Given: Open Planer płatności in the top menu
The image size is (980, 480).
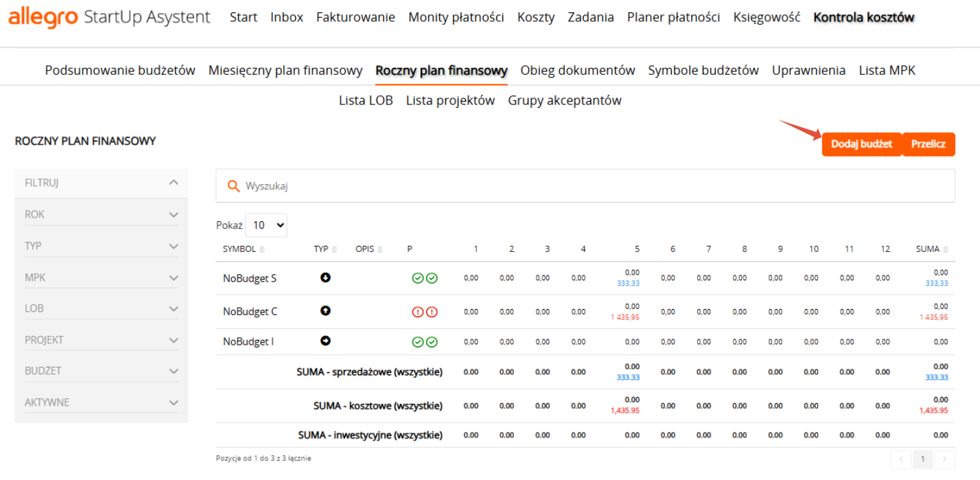Looking at the screenshot, I should click(674, 17).
